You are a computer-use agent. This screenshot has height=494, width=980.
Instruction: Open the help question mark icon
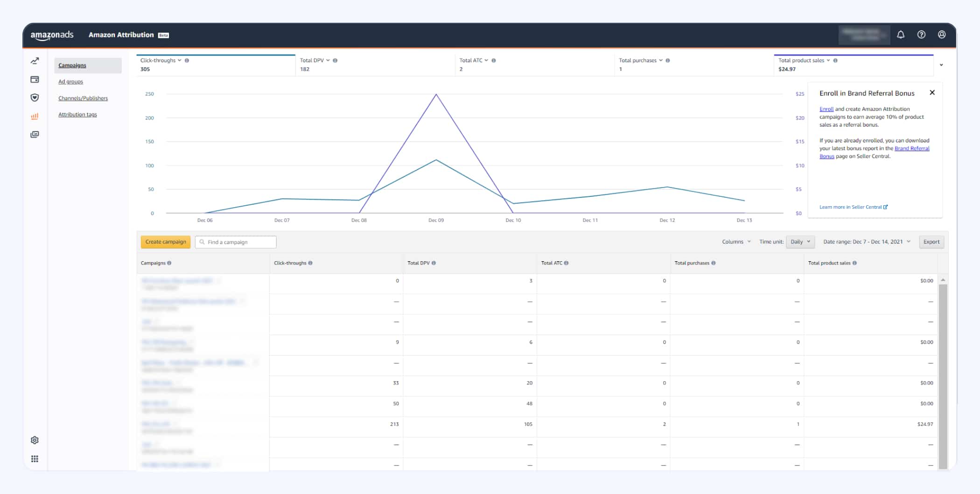click(921, 35)
